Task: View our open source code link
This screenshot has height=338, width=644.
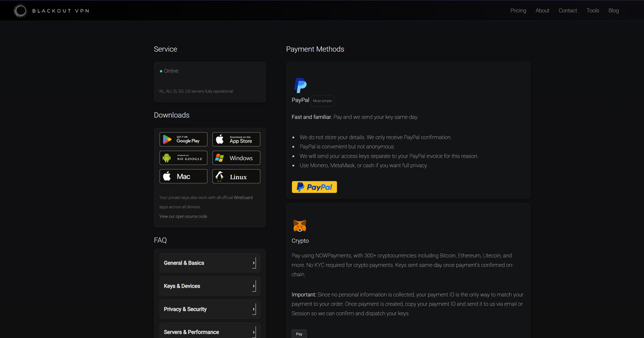Action: pos(183,216)
